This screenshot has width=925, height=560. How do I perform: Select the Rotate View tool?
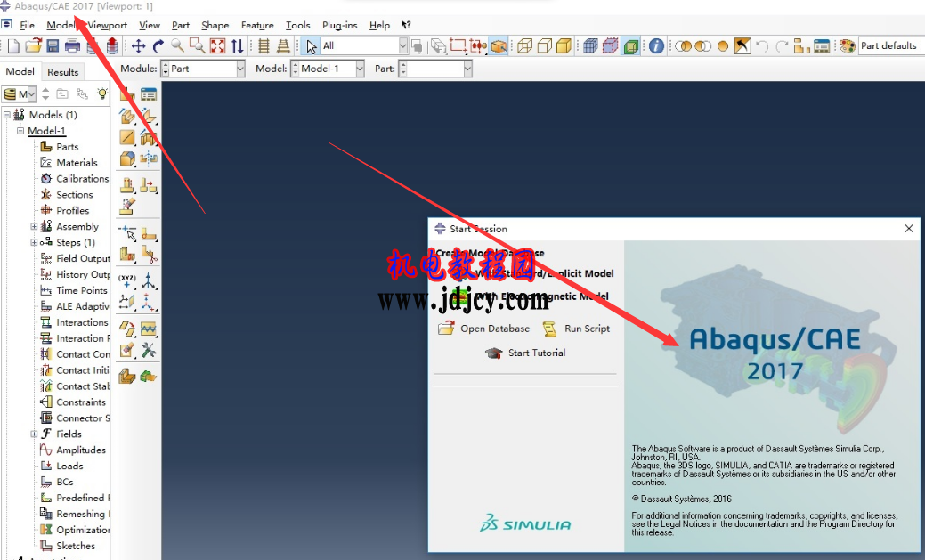click(x=158, y=45)
